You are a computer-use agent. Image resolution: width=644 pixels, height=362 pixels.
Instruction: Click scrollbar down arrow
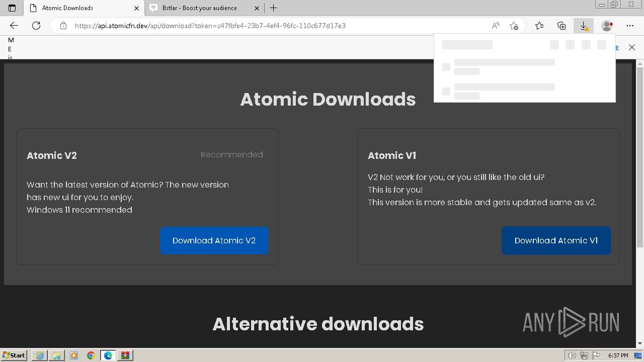click(x=640, y=344)
